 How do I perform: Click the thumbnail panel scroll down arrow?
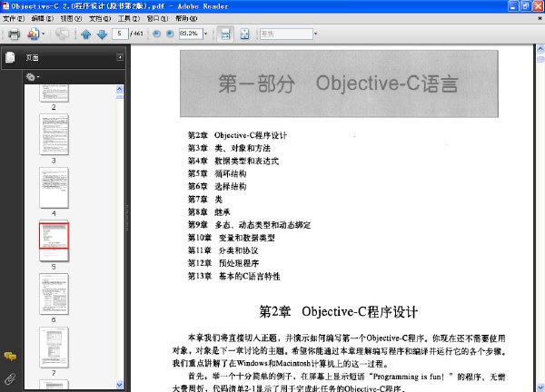(120, 385)
